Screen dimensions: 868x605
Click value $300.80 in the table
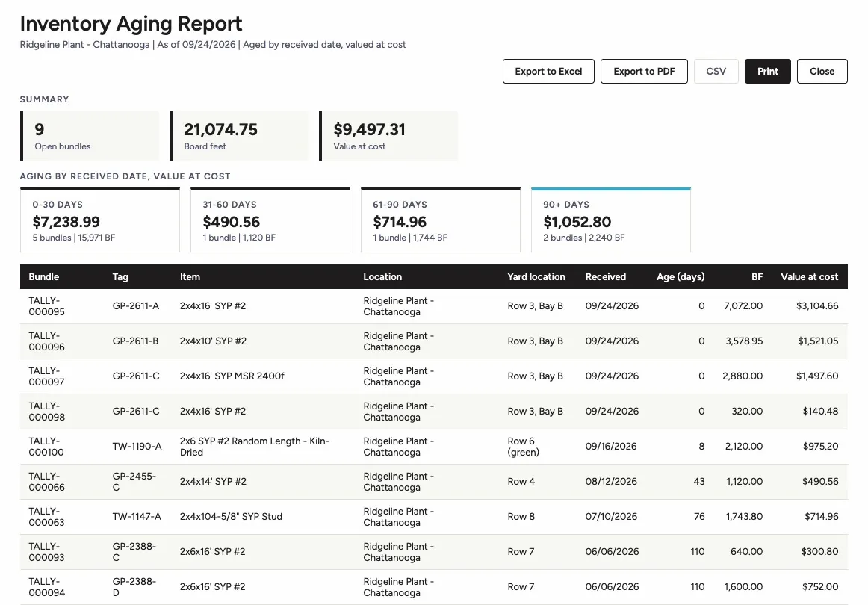(820, 552)
